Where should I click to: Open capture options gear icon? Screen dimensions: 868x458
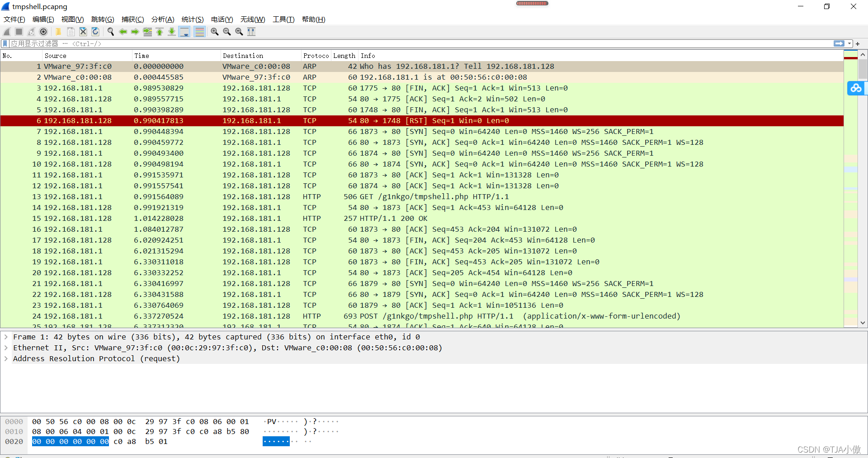pos(43,32)
